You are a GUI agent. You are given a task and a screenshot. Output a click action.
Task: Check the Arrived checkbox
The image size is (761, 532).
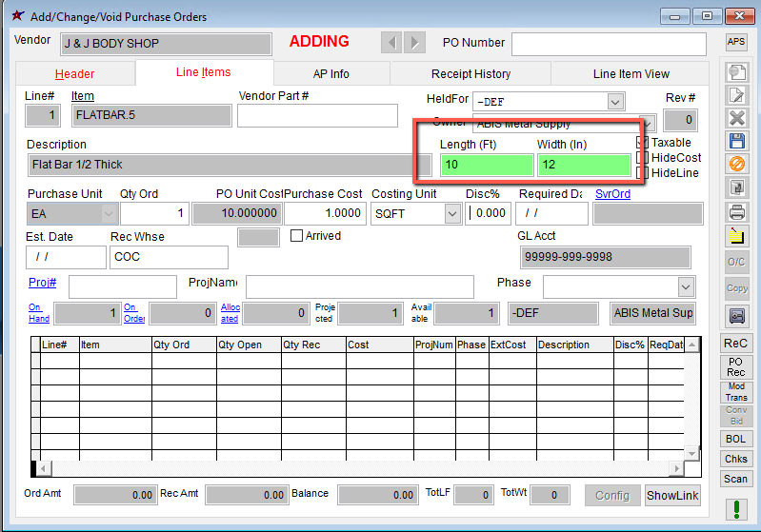click(296, 236)
